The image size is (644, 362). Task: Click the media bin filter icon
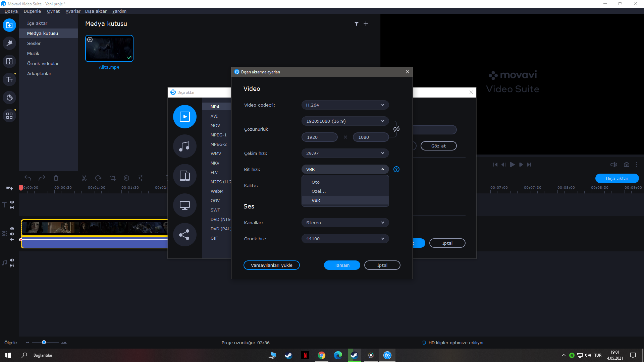click(x=357, y=24)
